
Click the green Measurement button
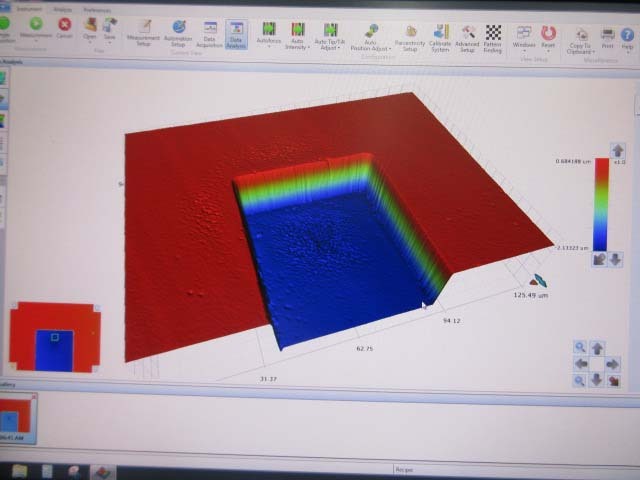pyautogui.click(x=36, y=27)
